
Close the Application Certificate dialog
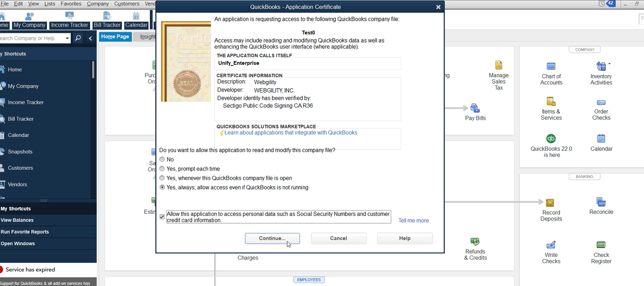click(x=438, y=7)
